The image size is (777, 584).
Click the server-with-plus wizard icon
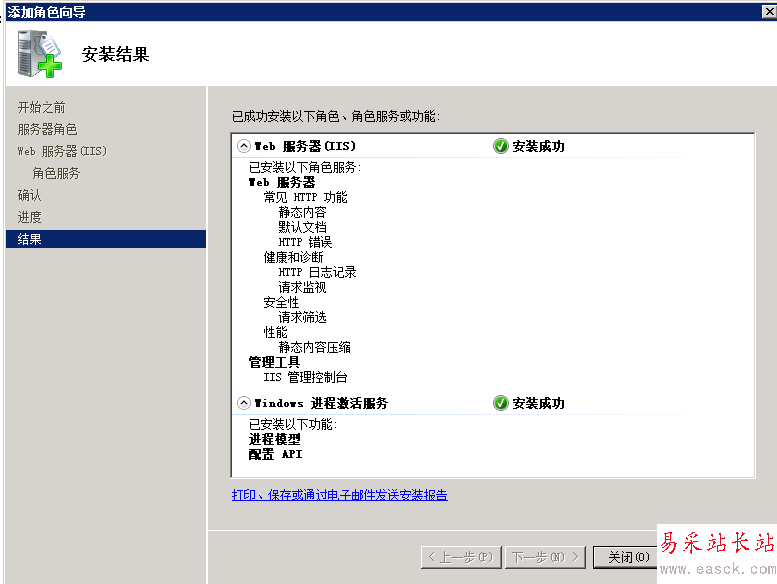point(40,54)
